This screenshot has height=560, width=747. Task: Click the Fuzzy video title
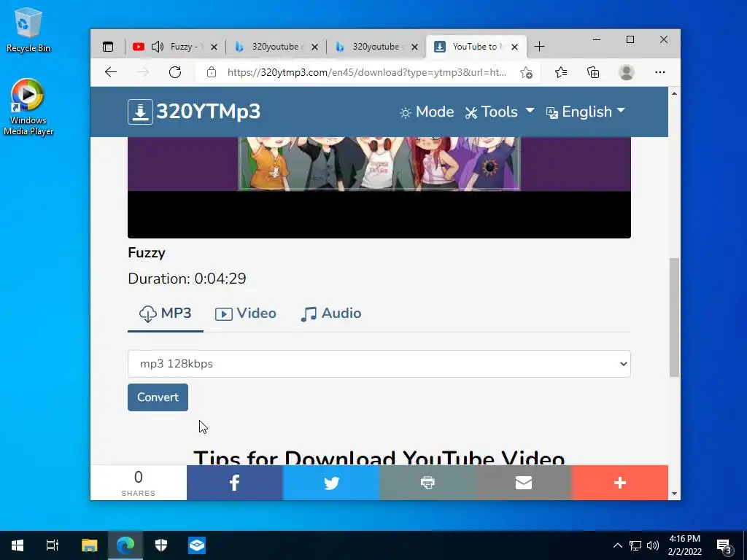[146, 253]
